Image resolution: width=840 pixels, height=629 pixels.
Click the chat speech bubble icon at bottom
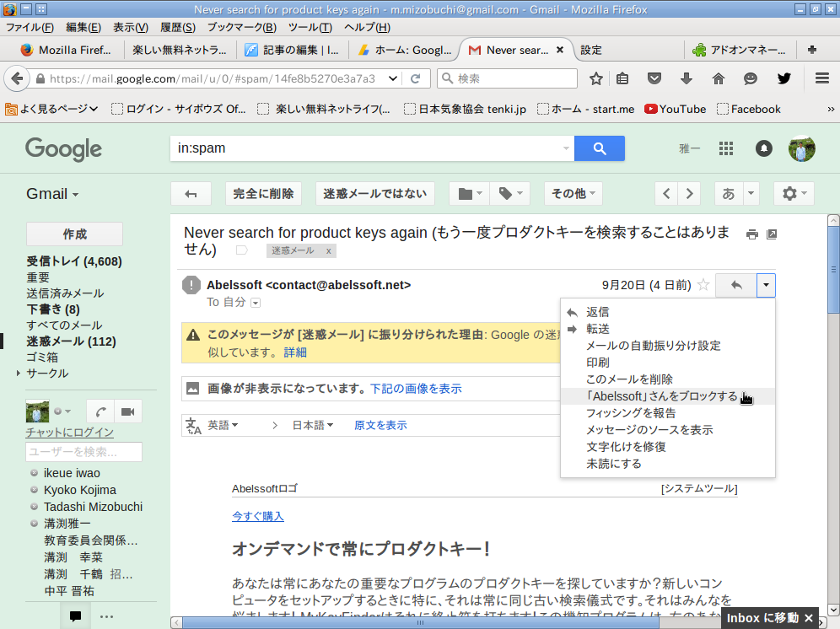(x=76, y=616)
